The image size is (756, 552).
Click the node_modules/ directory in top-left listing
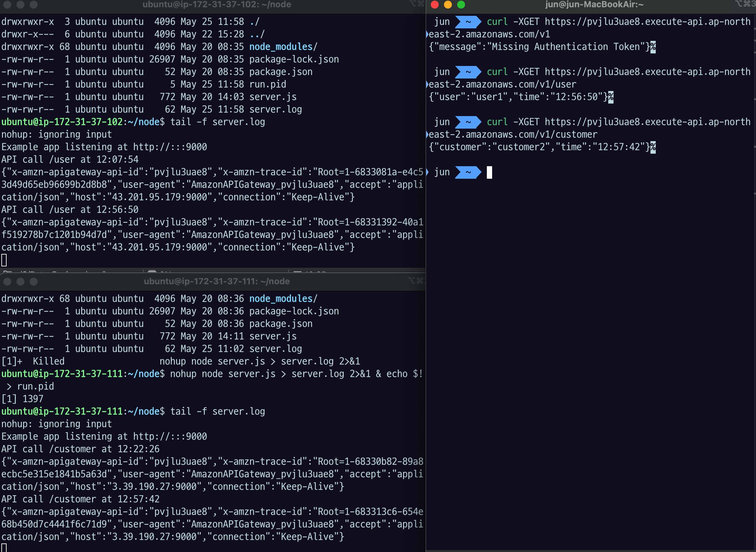click(x=283, y=47)
